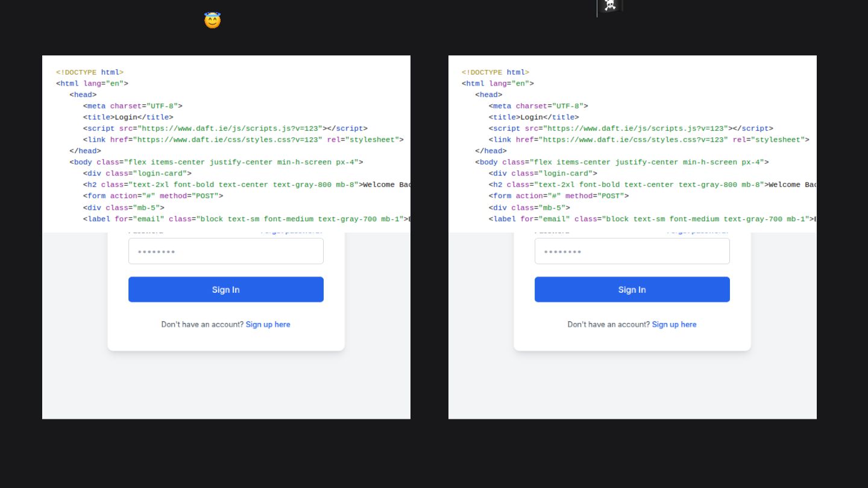This screenshot has width=868, height=488.
Task: Click the meta charset line in pirate-flag code
Action: [x=538, y=106]
